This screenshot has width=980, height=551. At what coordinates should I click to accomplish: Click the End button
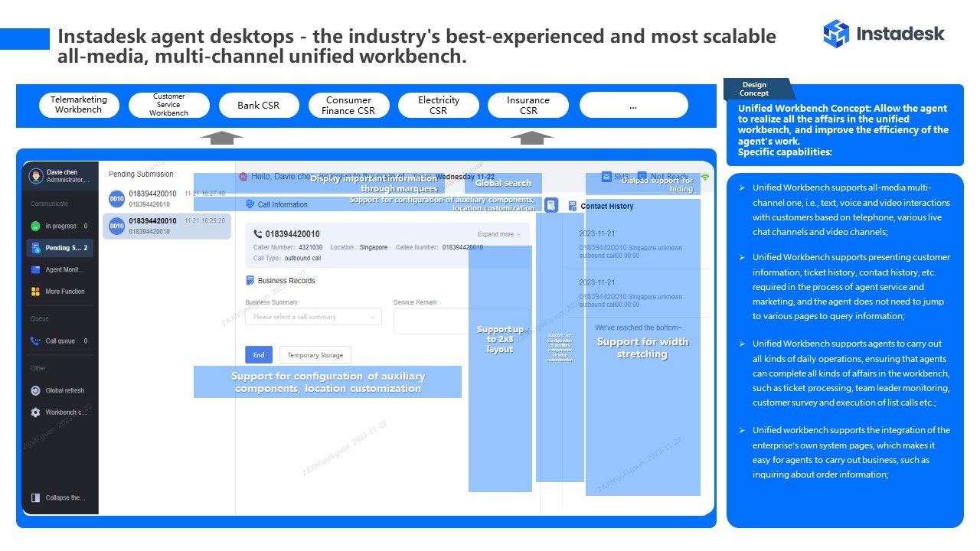pyautogui.click(x=259, y=355)
